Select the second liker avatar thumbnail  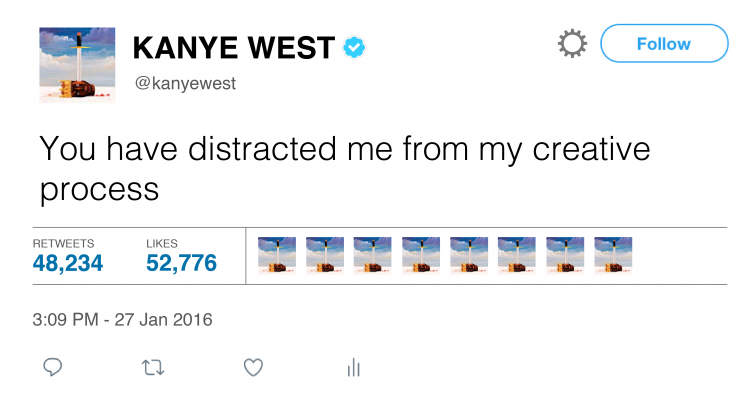325,256
